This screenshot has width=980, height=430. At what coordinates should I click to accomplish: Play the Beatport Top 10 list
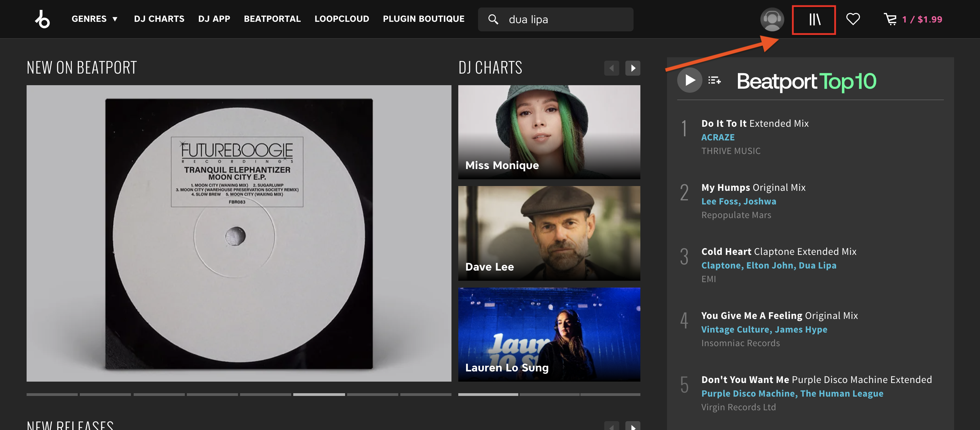click(689, 80)
